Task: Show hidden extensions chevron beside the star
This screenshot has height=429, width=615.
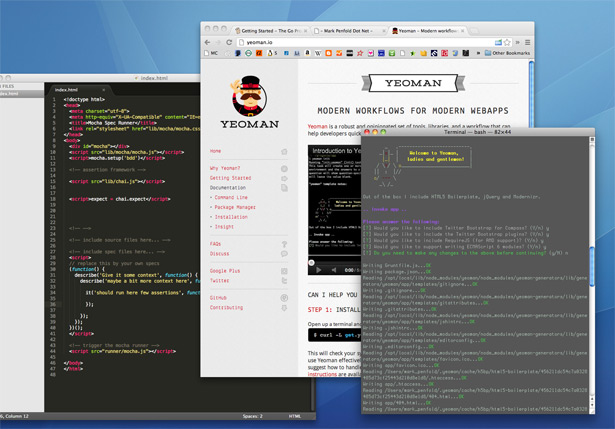Action: [517, 42]
